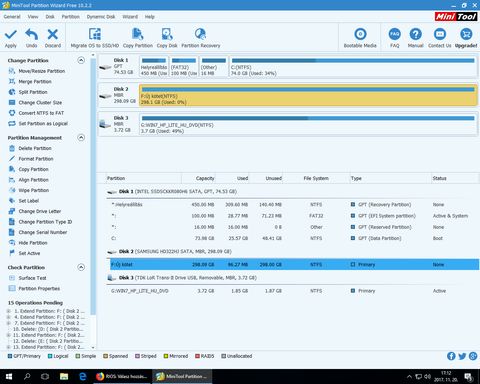Apply the pending operations
The height and width of the screenshot is (384, 480).
[x=11, y=38]
